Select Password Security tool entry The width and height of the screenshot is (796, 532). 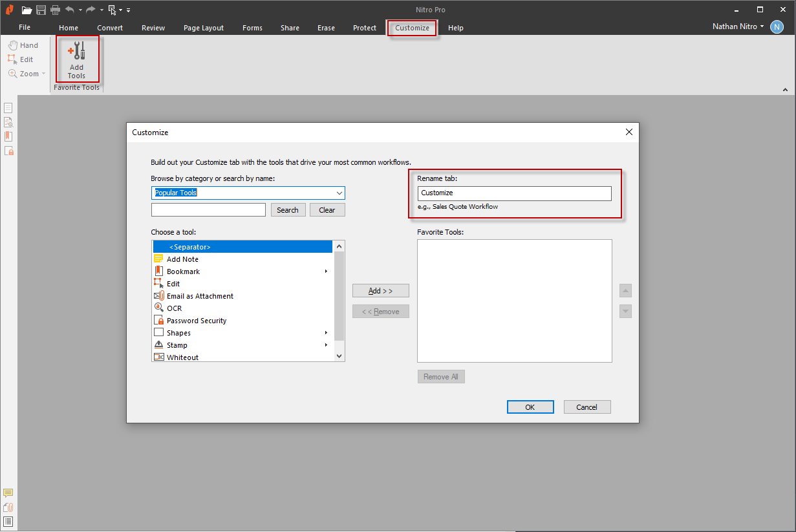[196, 321]
